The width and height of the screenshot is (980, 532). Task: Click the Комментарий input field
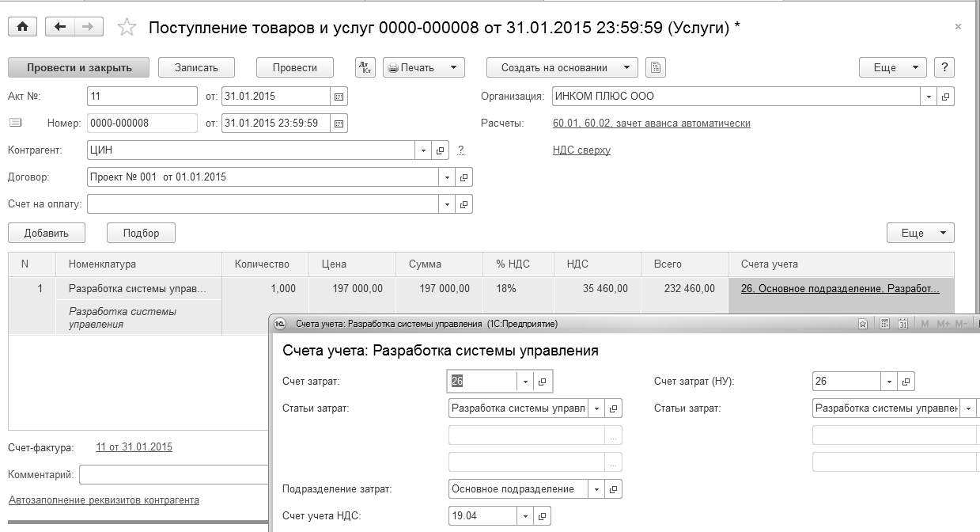174,475
